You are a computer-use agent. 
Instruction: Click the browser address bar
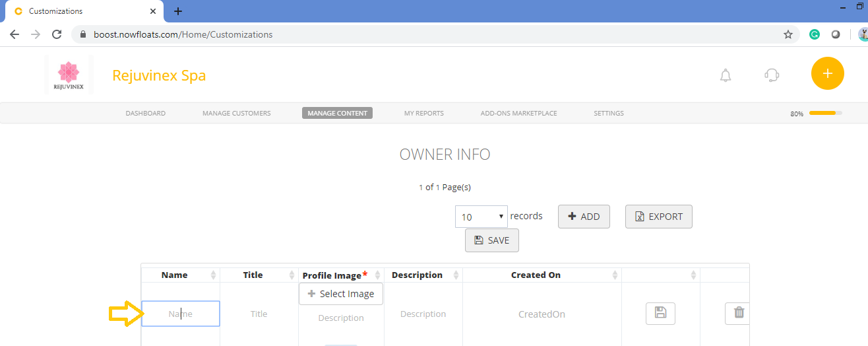(x=435, y=34)
